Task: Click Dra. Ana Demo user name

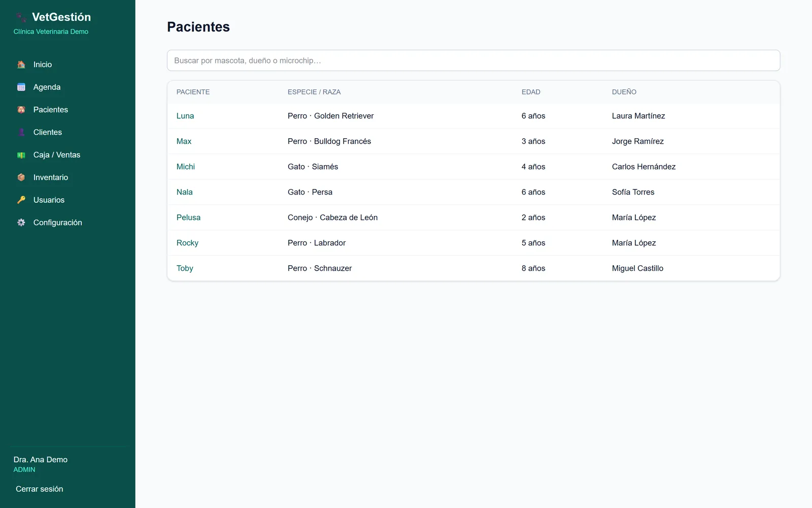Action: pos(41,460)
